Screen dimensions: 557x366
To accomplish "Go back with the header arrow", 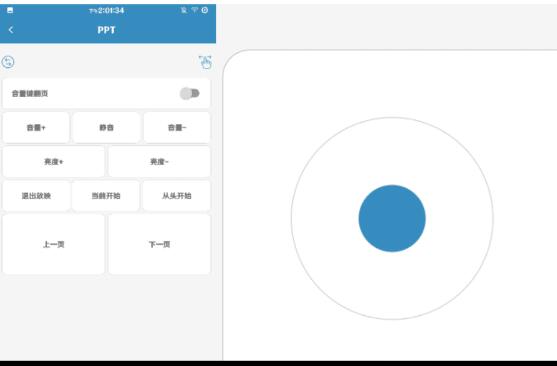I will pyautogui.click(x=11, y=30).
